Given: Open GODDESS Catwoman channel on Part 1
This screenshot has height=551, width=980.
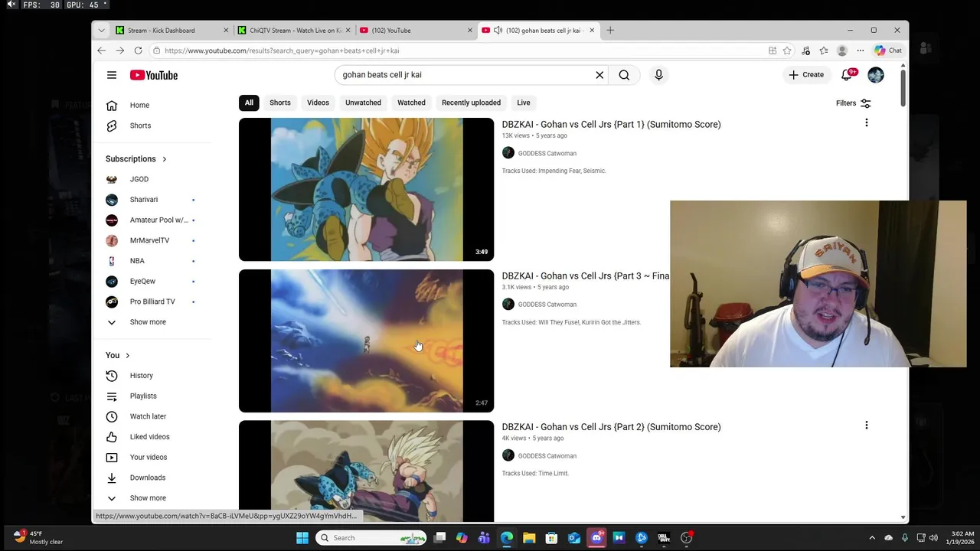Looking at the screenshot, I should (x=547, y=153).
